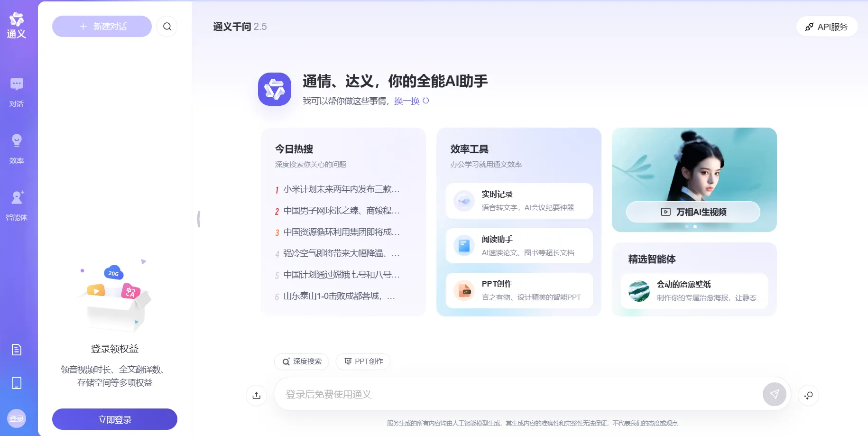Click the send arrow button in the input box

point(774,394)
